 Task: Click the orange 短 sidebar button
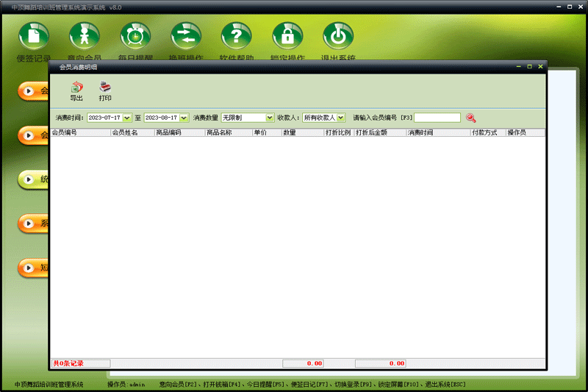coord(33,268)
